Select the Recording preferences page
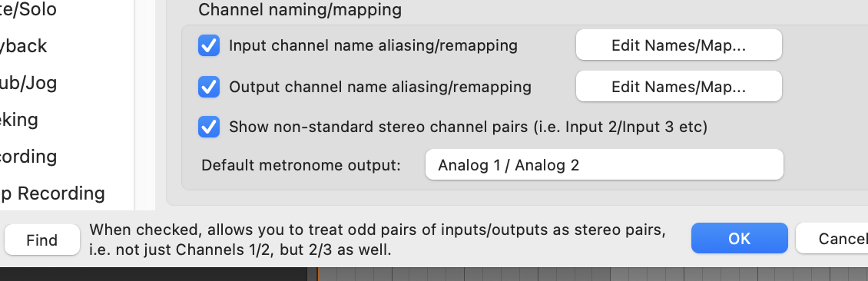Image resolution: width=868 pixels, height=281 pixels. (28, 157)
